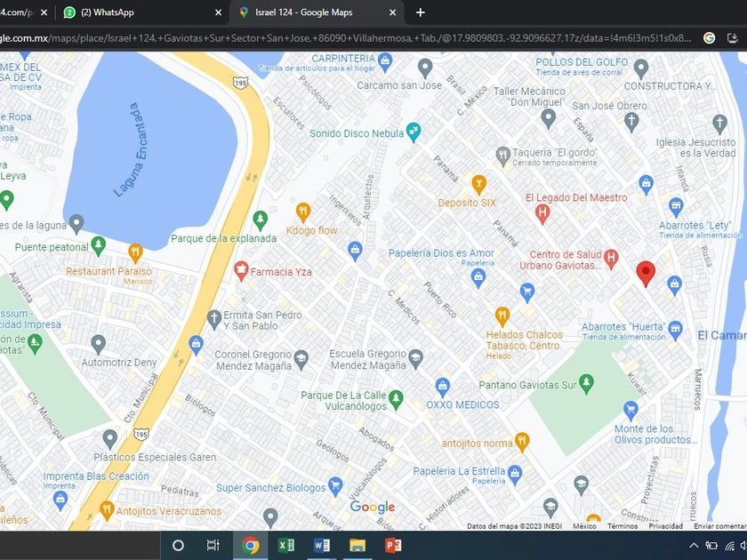Open Taqueria El gordo restaurant marker

click(502, 156)
